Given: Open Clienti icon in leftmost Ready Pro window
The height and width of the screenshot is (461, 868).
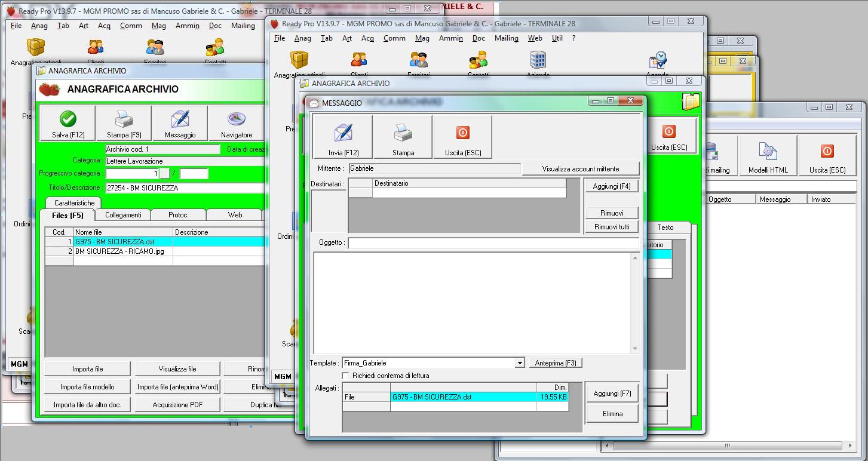Looking at the screenshot, I should click(96, 47).
